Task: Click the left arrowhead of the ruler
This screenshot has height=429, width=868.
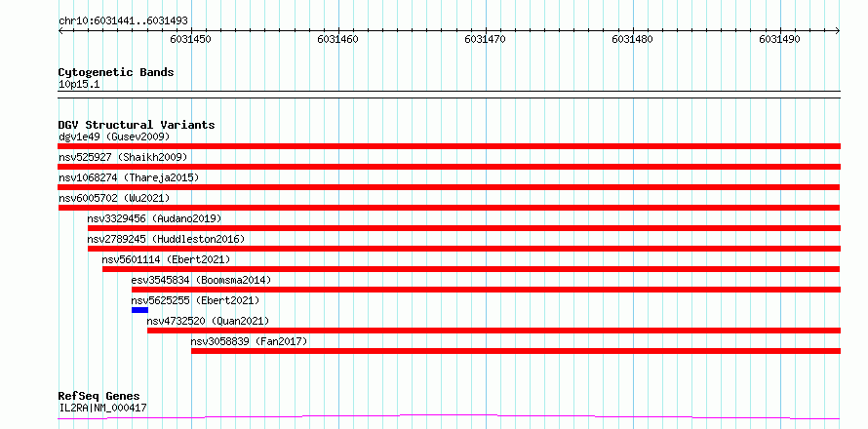Action: point(60,31)
